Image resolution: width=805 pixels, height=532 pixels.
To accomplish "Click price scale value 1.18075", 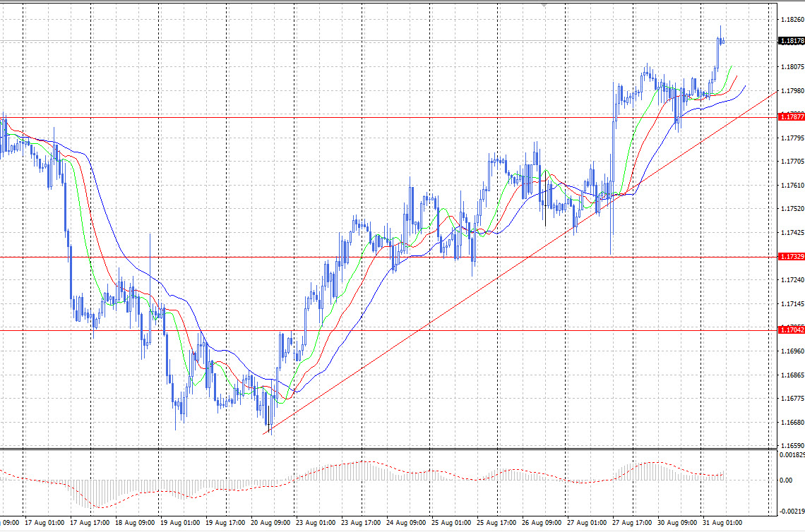I will click(x=792, y=67).
